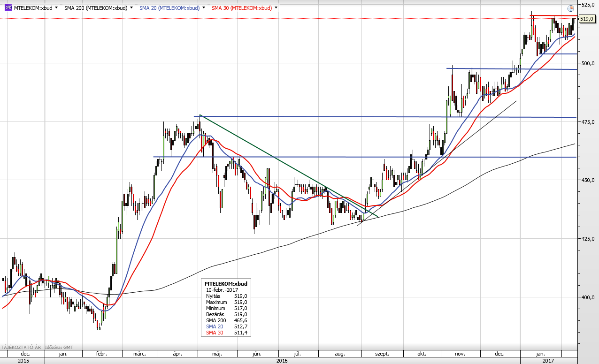The height and width of the screenshot is (364, 599).
Task: Click the júl. month label on the time axis
Action: coord(297,354)
